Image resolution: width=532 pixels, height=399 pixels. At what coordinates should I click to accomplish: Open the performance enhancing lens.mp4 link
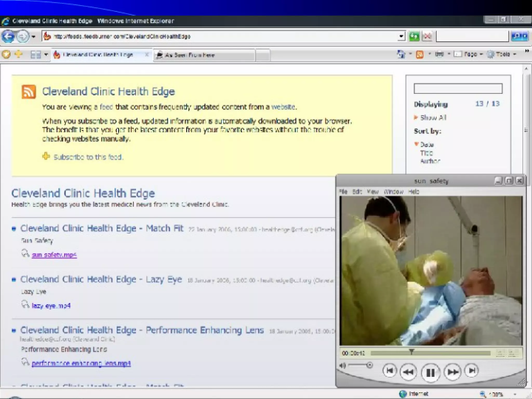tap(81, 363)
